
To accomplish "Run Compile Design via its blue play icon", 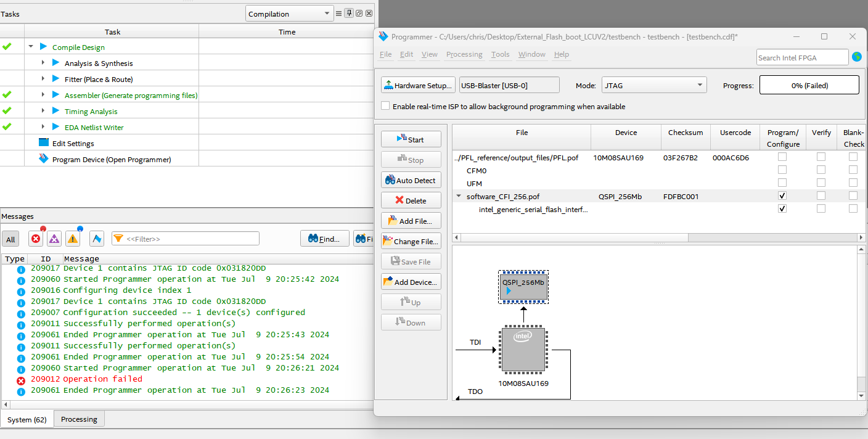I will [x=43, y=47].
